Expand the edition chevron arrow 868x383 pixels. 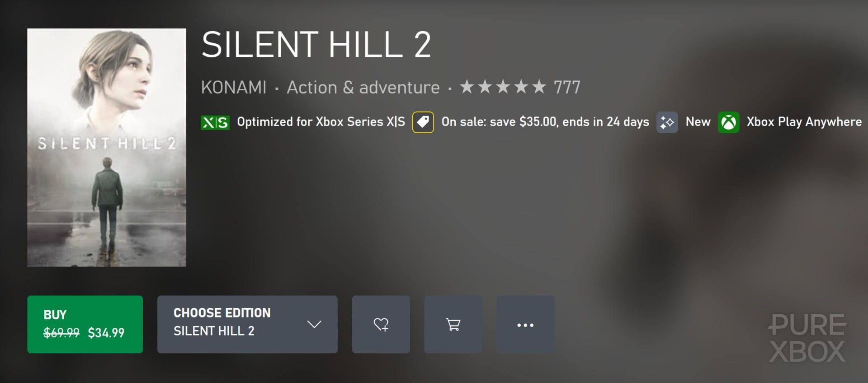coord(314,324)
